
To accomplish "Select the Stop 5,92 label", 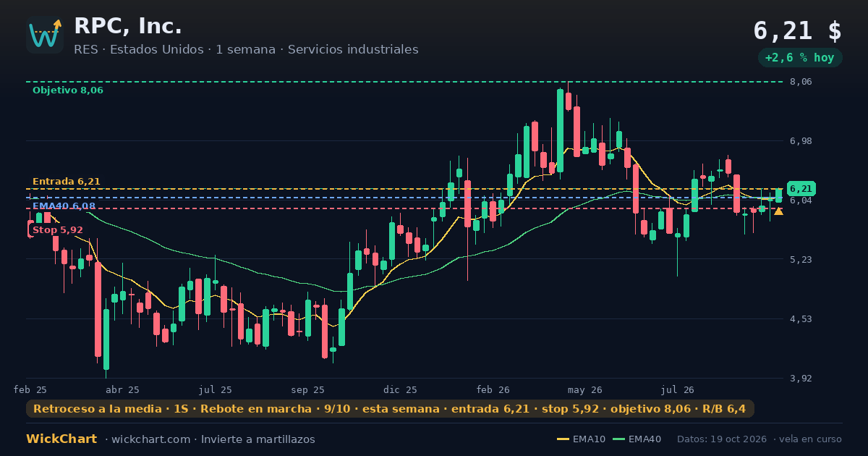I will coord(57,230).
